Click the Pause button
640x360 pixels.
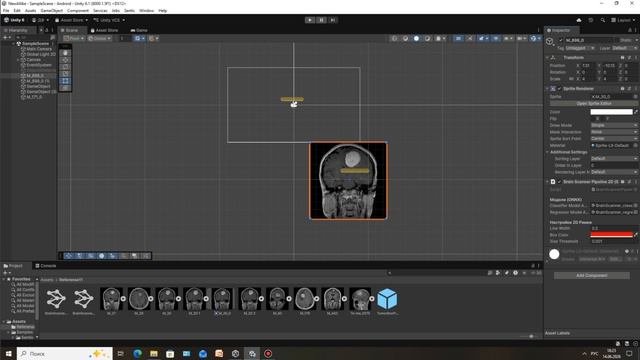coord(321,20)
